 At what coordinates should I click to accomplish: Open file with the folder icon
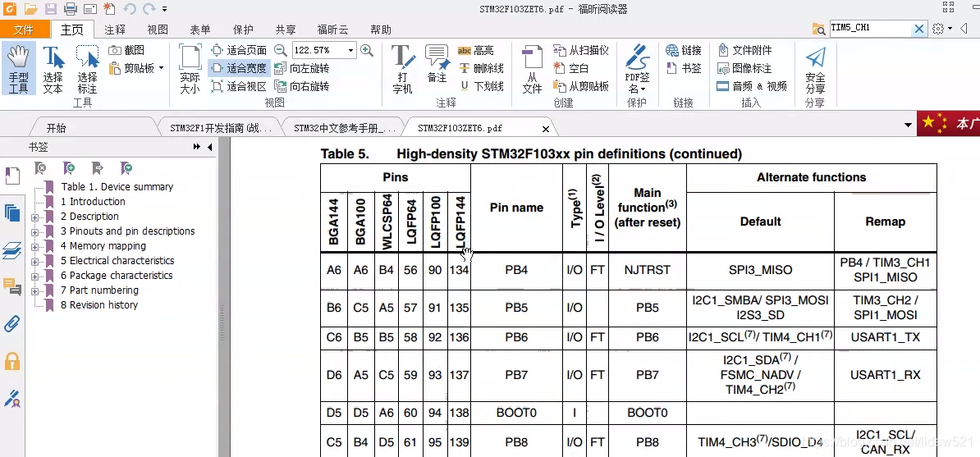[x=30, y=9]
